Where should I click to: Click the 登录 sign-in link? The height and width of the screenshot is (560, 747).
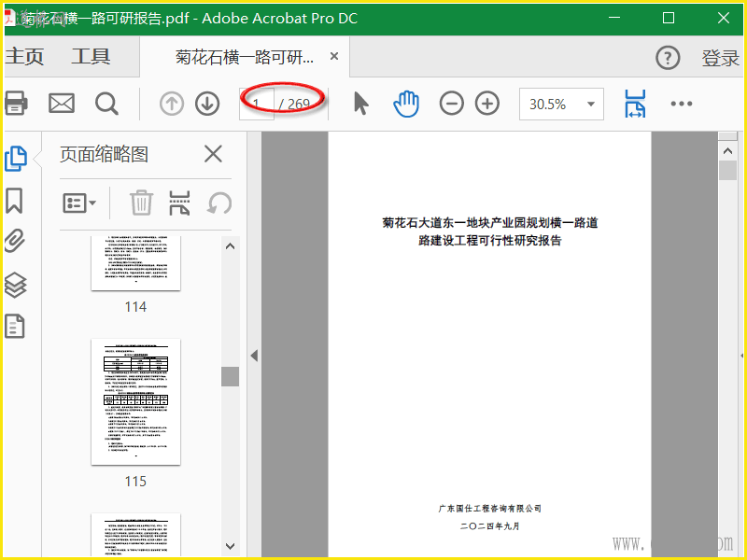point(720,58)
